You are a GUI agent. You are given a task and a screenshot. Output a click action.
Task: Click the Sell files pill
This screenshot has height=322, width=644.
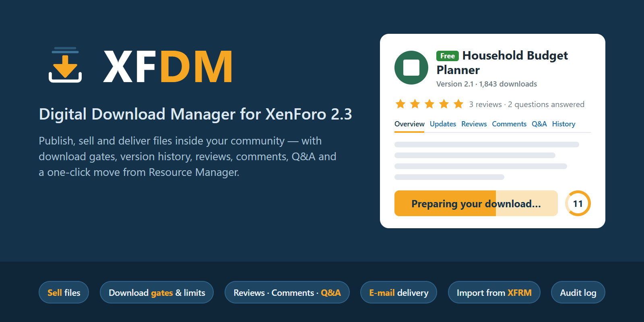(64, 292)
